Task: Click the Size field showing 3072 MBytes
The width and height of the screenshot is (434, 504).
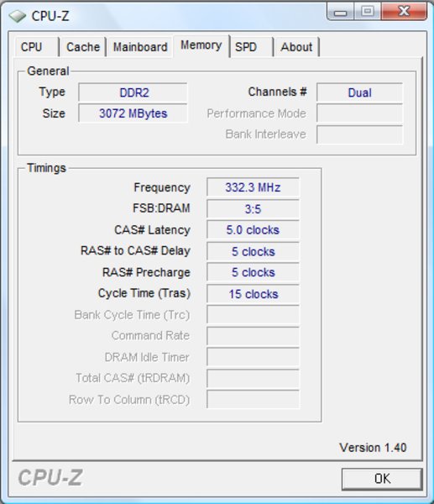Action: click(133, 113)
